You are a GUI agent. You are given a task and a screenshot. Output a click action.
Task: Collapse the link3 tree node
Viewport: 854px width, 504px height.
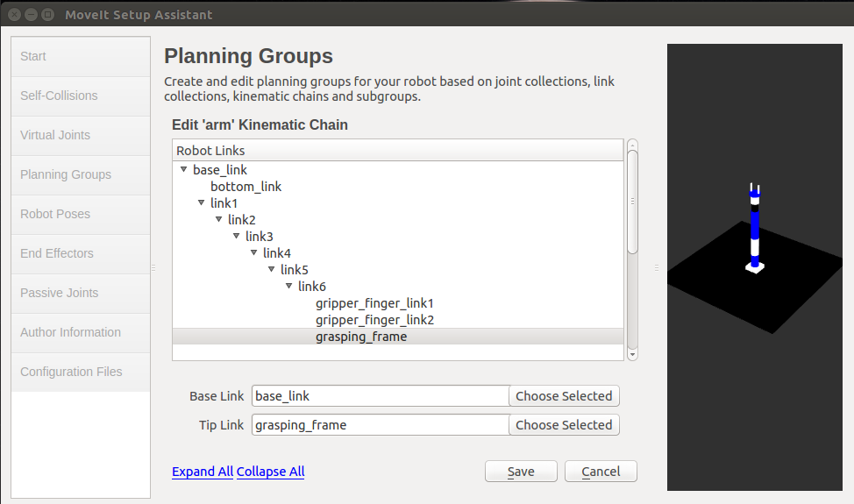click(236, 236)
